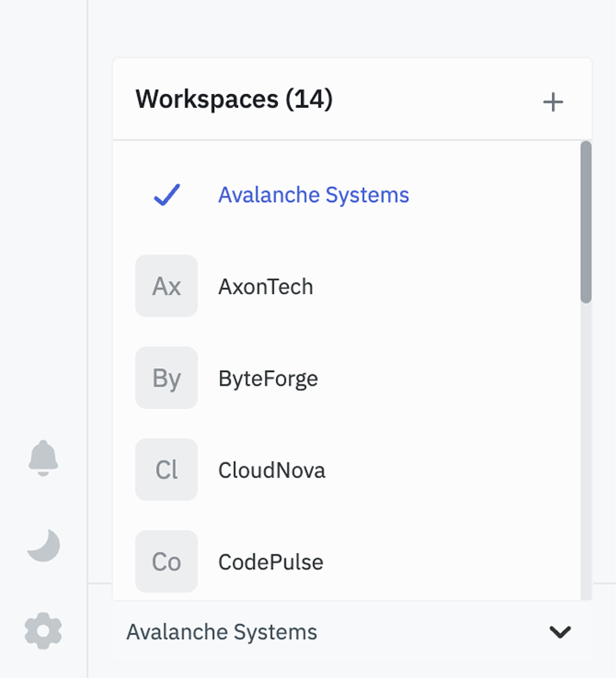
Task: Open notifications with the bell icon
Action: pyautogui.click(x=43, y=457)
